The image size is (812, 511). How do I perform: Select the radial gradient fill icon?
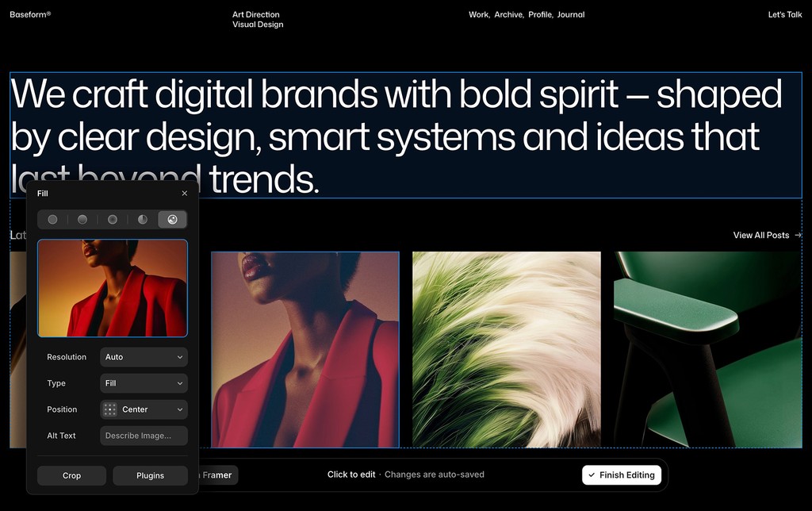point(113,220)
